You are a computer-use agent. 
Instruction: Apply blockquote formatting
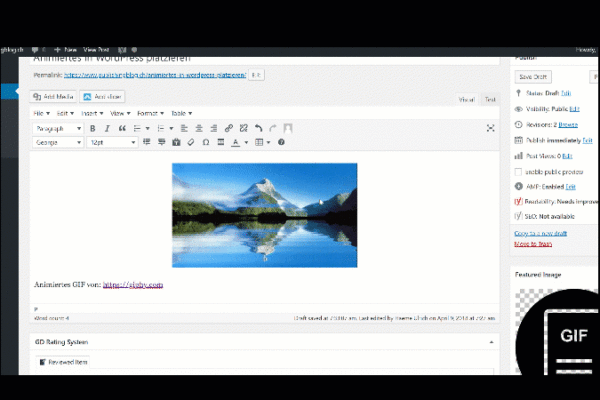point(122,128)
